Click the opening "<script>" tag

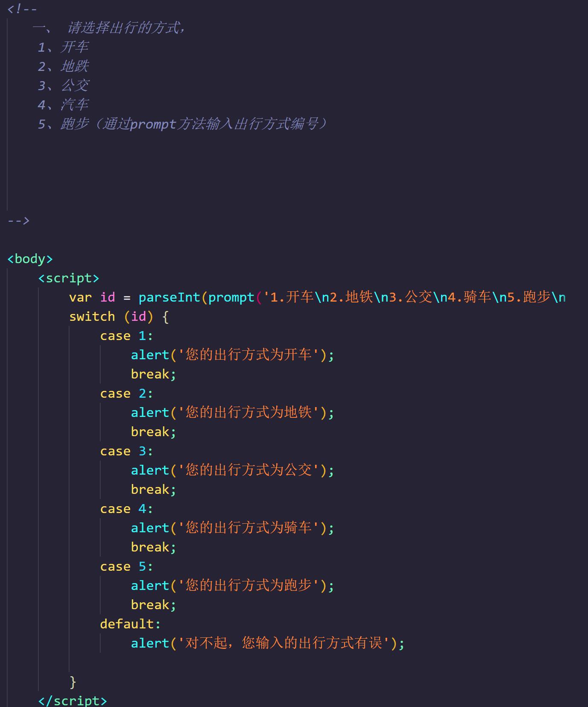[69, 278]
